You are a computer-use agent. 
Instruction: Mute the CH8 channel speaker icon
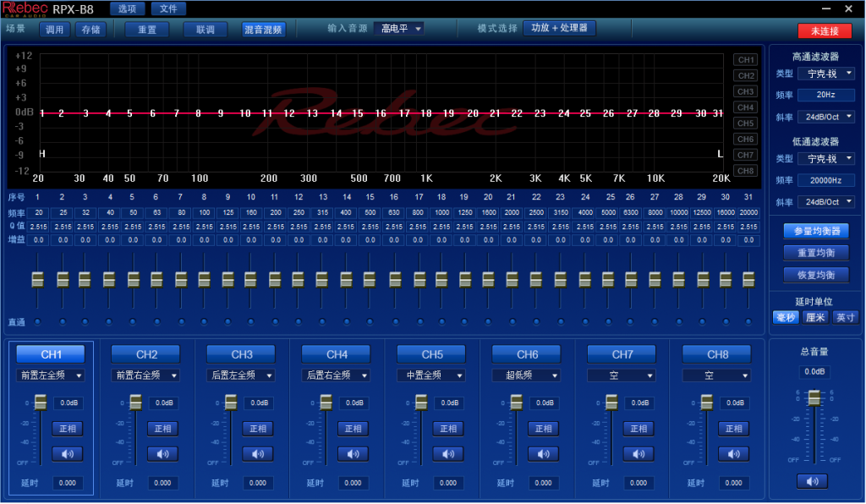[733, 454]
